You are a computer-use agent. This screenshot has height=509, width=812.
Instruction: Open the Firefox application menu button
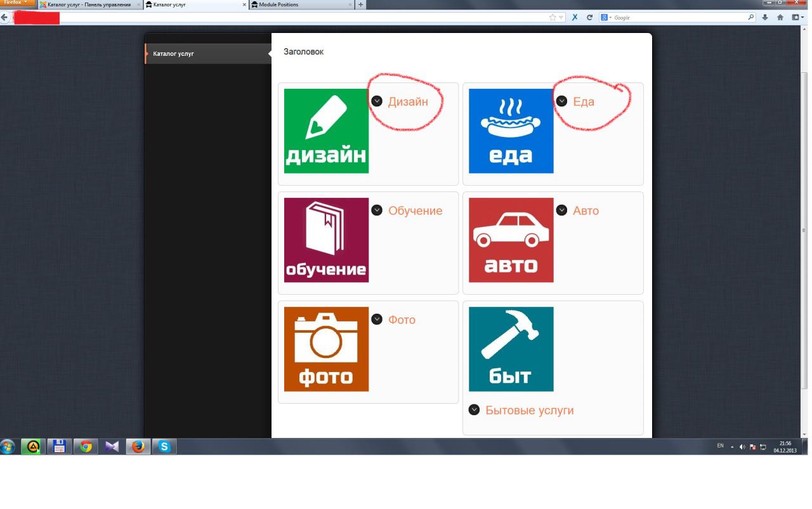point(17,3)
